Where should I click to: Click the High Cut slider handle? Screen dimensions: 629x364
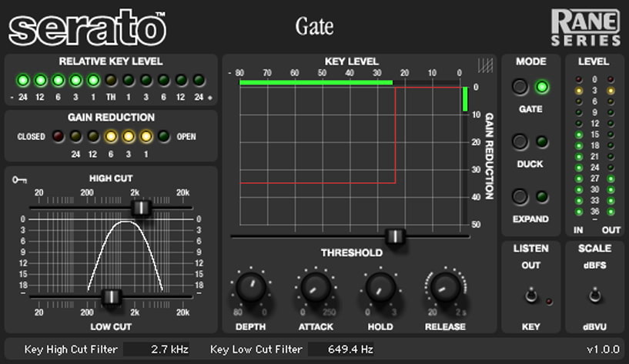click(141, 208)
